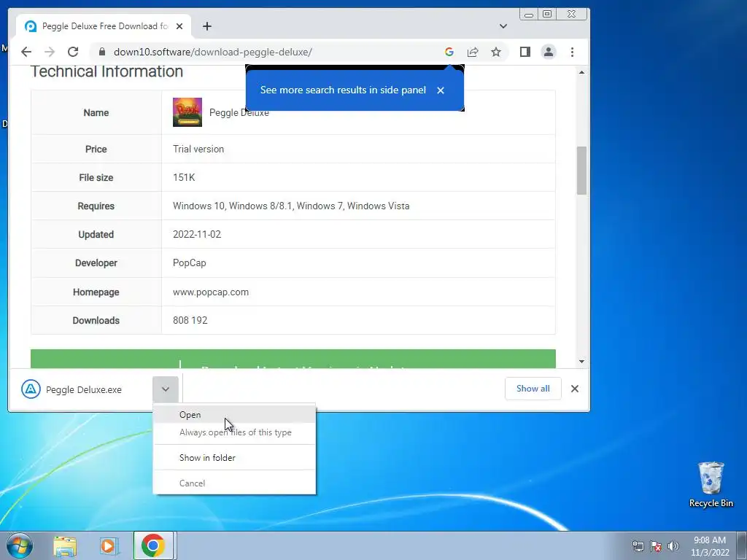The image size is (747, 560).
Task: Click the volume speaker tray icon
Action: [673, 546]
